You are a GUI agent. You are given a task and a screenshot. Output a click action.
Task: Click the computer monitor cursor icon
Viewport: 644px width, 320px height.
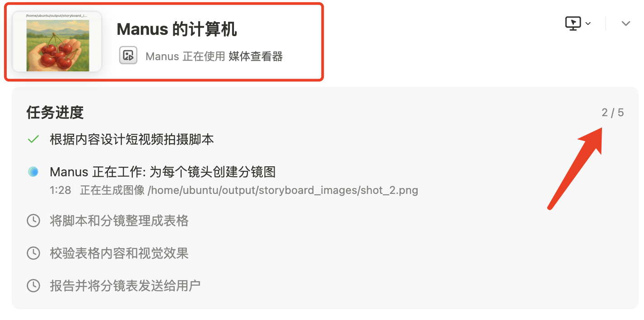(x=573, y=23)
